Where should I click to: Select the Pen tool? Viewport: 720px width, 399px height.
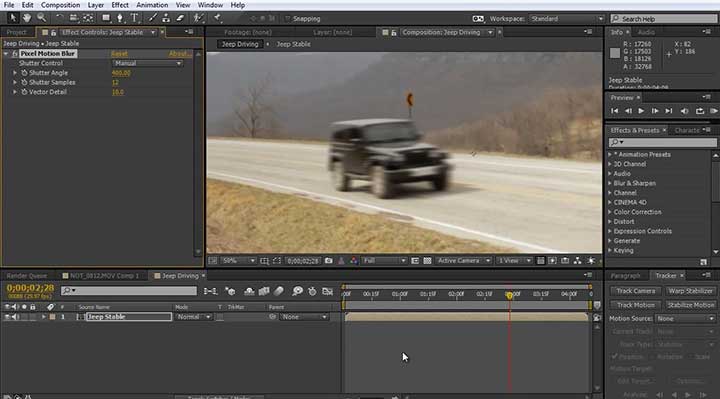[x=120, y=18]
